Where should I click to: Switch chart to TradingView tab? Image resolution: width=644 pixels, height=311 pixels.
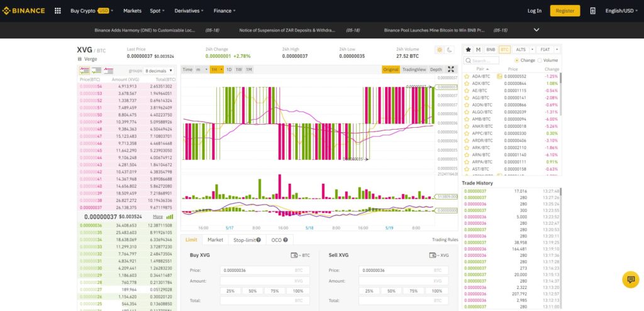point(414,69)
